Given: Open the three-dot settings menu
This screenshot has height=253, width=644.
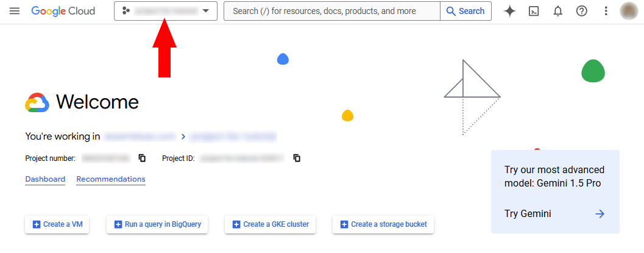Looking at the screenshot, I should pyautogui.click(x=606, y=11).
